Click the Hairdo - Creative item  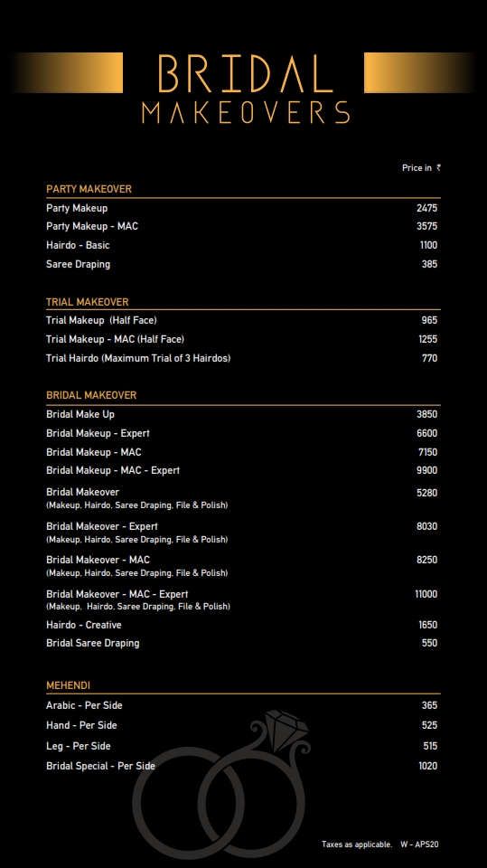83,625
